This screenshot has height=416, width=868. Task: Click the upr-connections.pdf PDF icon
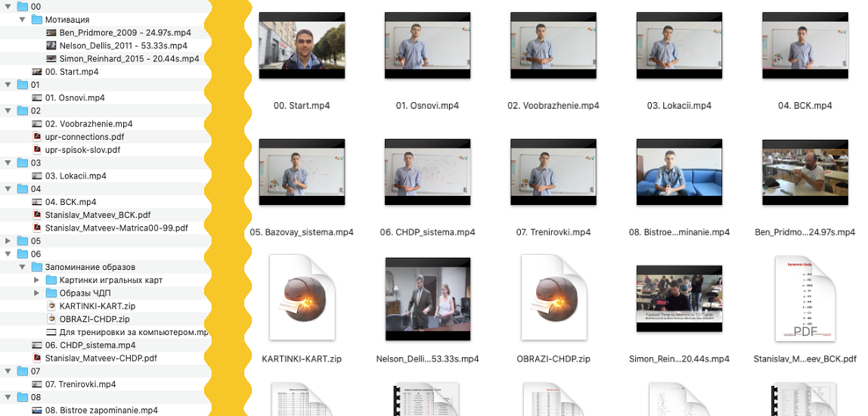coord(37,137)
